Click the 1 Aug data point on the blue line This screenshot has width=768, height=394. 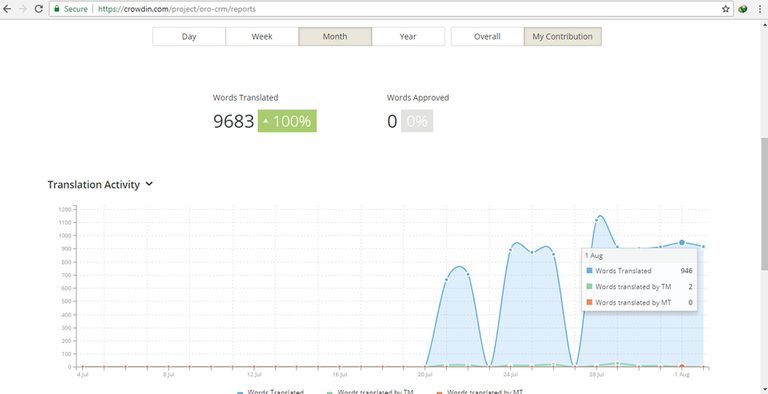(682, 243)
